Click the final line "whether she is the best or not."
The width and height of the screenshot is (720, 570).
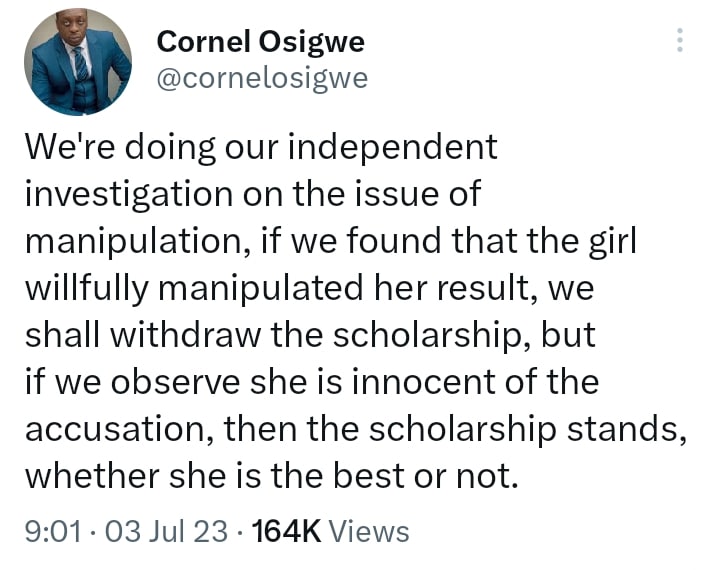[x=272, y=476]
